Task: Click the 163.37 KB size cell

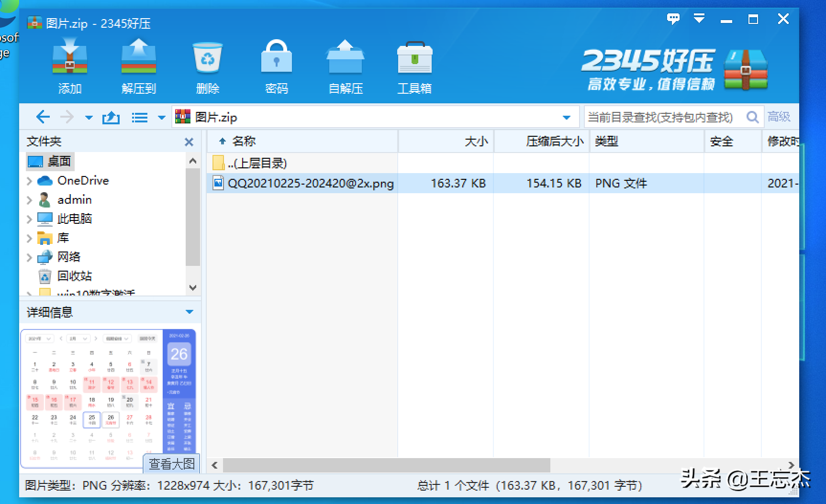Action: point(458,183)
